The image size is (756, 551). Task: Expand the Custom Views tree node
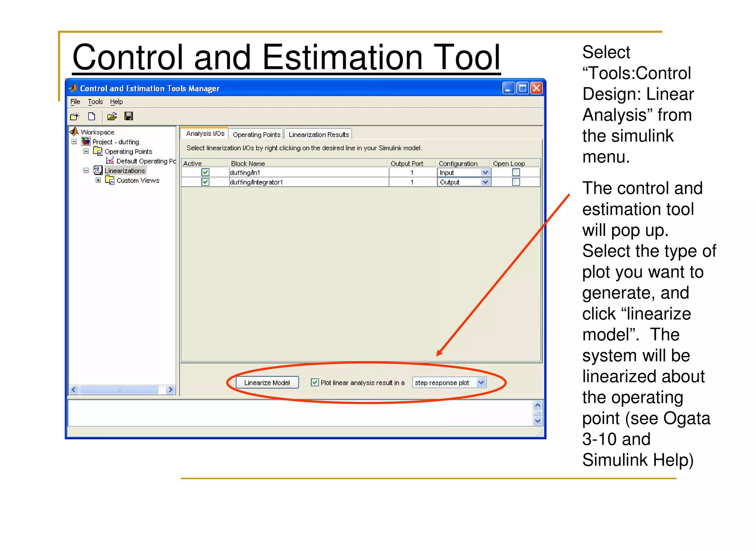click(98, 180)
